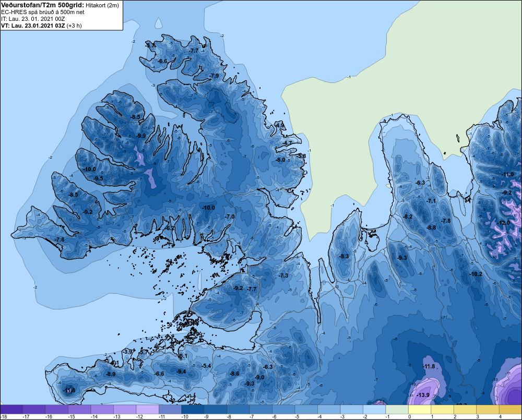Pick the legend swatch between -13 and -12
Viewport: 522px width, 420px height.
(x=125, y=410)
